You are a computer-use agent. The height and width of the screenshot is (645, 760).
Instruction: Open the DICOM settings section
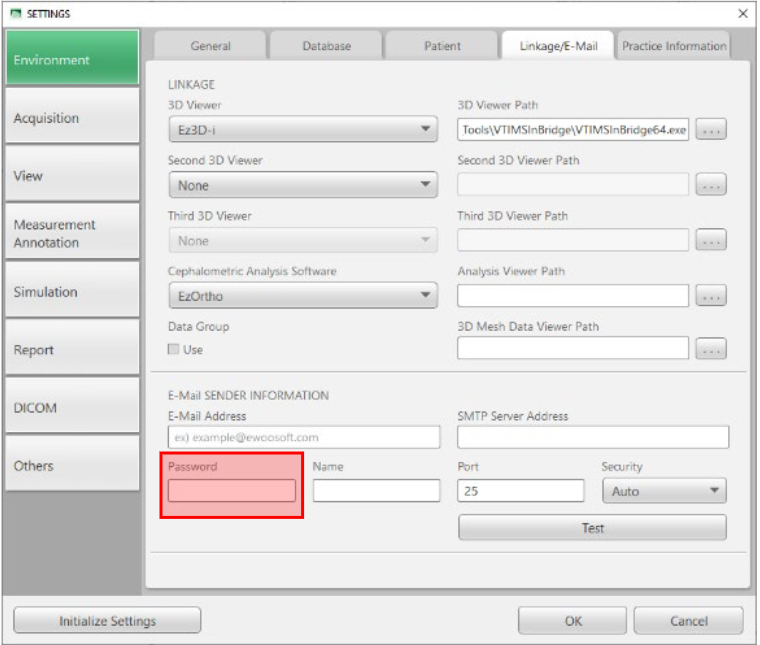[71, 408]
